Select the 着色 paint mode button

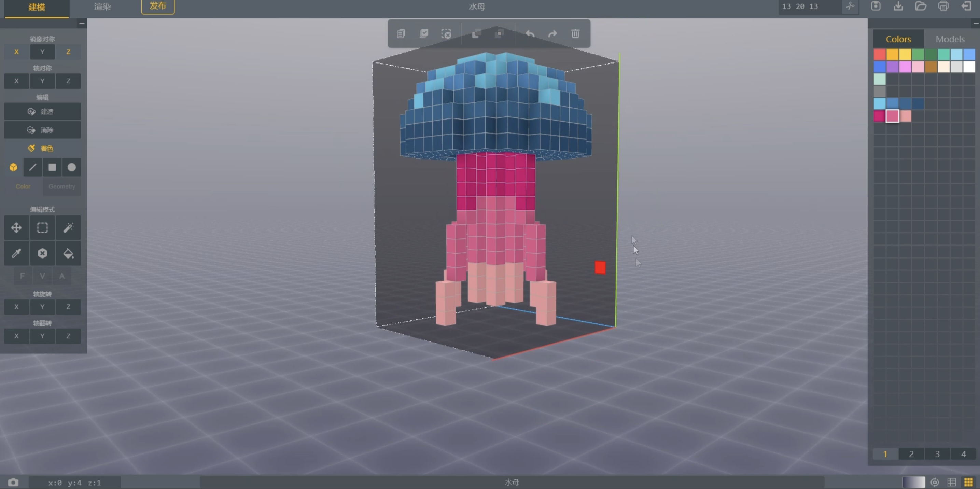(x=42, y=149)
